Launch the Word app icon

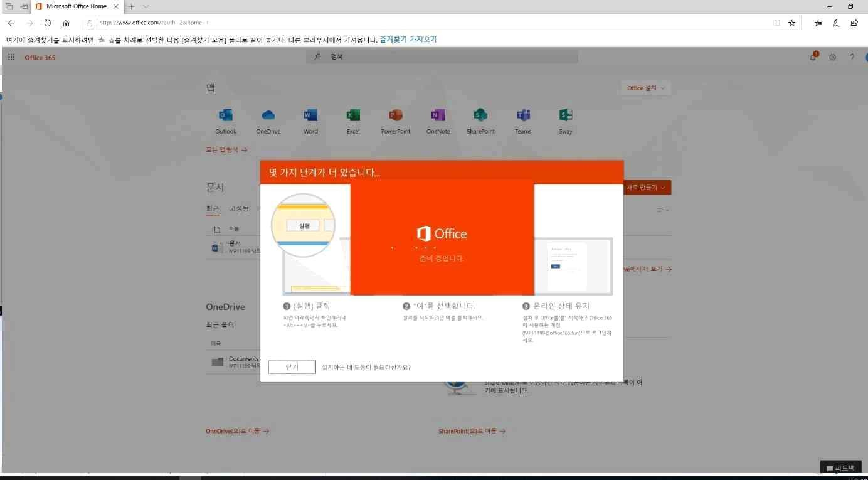pyautogui.click(x=310, y=115)
